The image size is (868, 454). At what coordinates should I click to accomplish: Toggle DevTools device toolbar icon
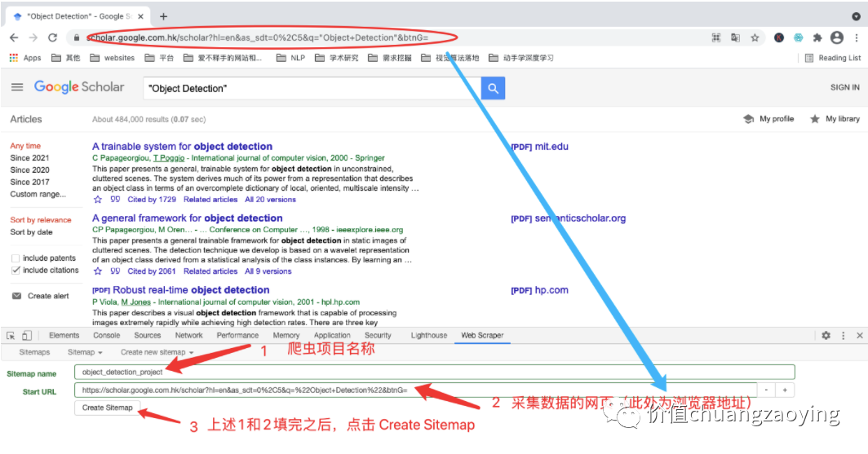(27, 336)
